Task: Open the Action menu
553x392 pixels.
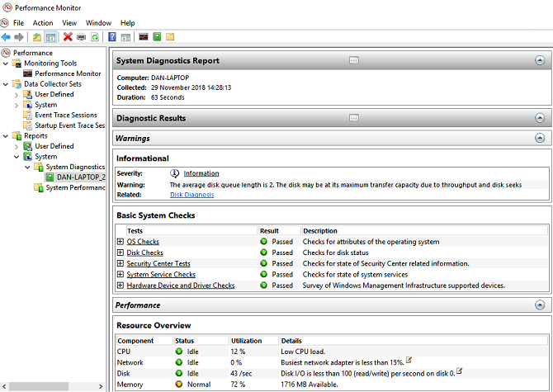Action: coord(43,23)
